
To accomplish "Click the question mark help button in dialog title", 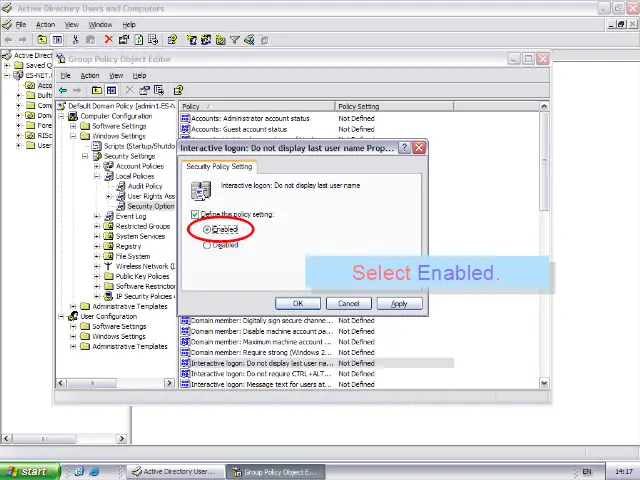I will [x=404, y=148].
